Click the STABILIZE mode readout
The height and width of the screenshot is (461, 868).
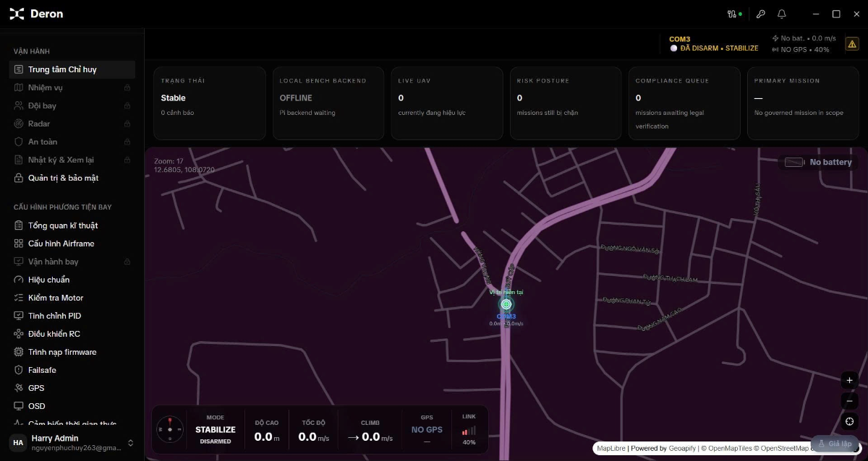pos(216,429)
